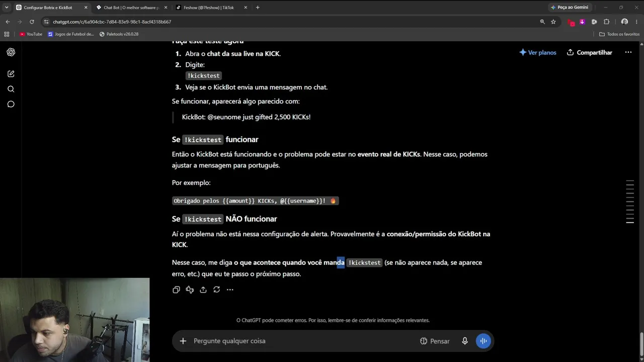
Task: Click the KickBot gifted 2,500 KICKs quote
Action: tap(246, 117)
